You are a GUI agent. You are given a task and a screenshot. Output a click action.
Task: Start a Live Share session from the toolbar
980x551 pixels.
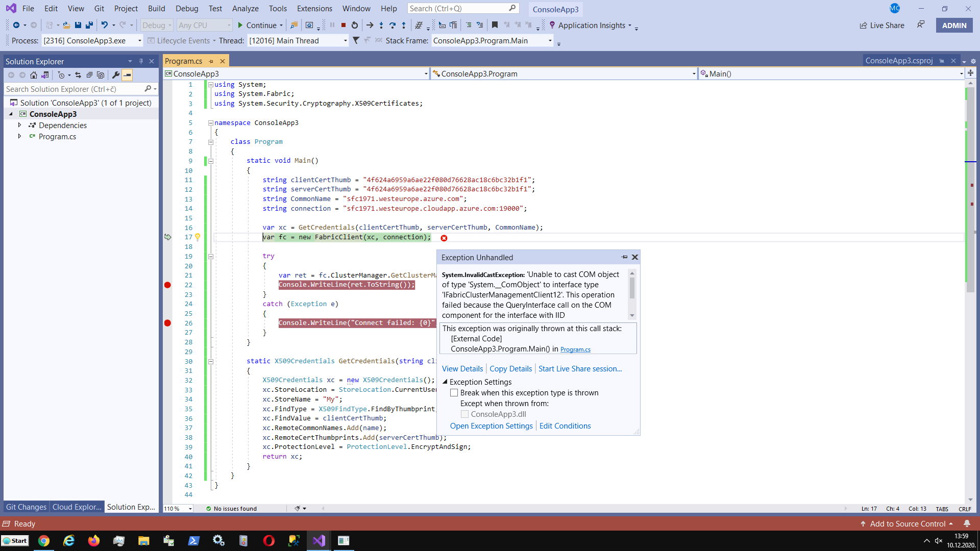pos(881,25)
